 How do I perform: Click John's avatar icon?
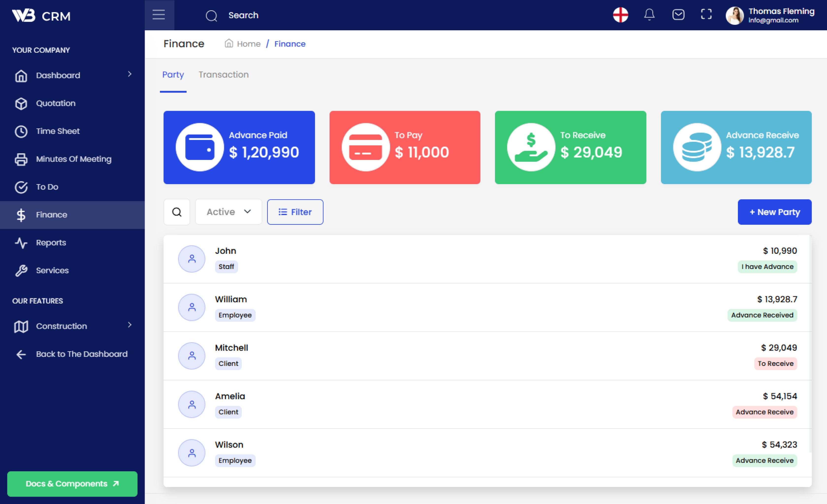(x=192, y=259)
